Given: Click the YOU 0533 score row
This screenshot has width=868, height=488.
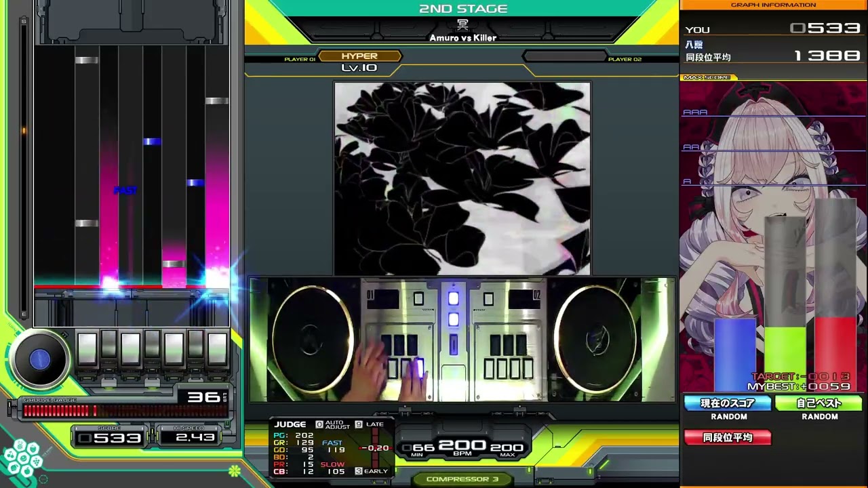Looking at the screenshot, I should (x=773, y=28).
